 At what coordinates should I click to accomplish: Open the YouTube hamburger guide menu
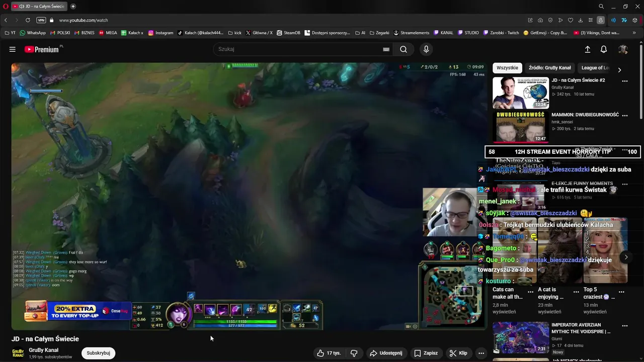point(13,49)
